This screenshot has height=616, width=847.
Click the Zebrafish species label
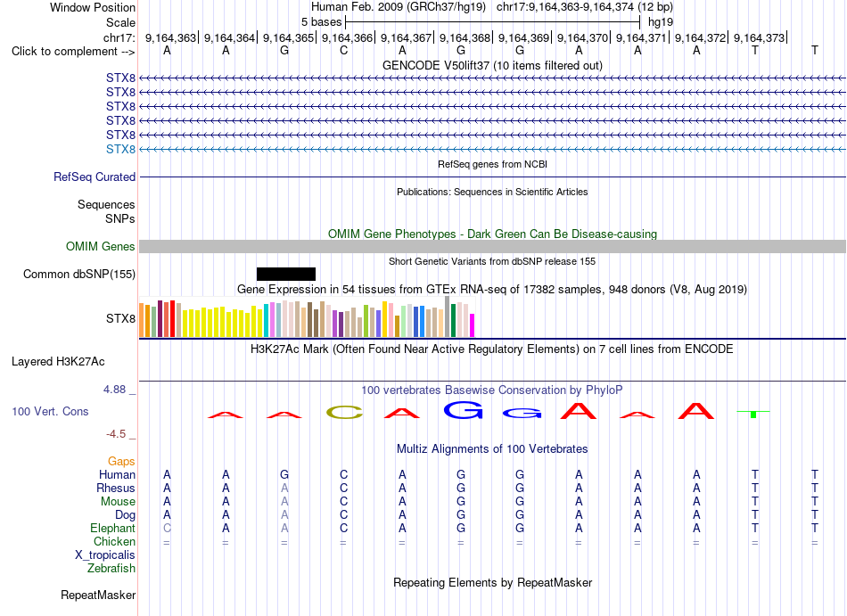[x=111, y=568]
